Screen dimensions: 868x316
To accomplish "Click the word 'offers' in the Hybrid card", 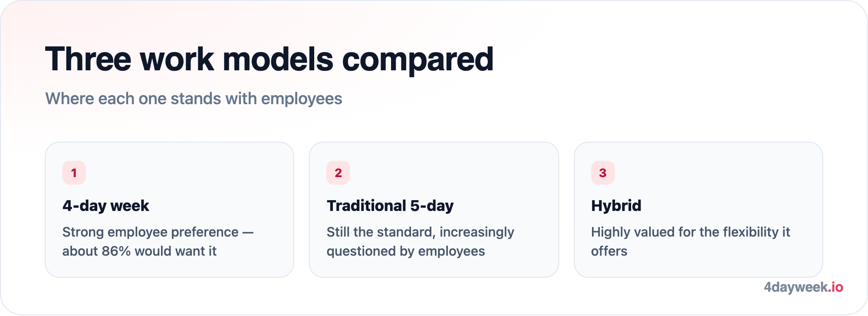I will (x=609, y=251).
